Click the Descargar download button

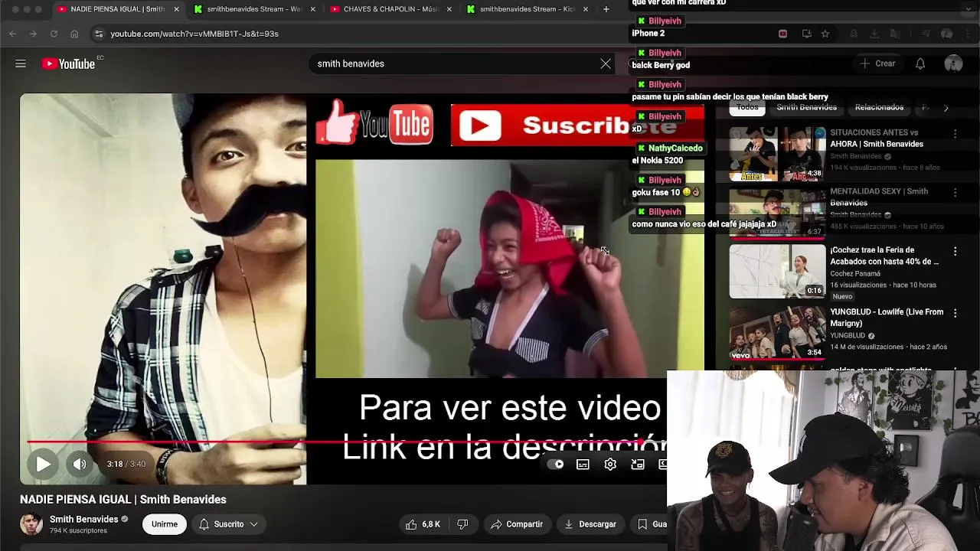[590, 524]
